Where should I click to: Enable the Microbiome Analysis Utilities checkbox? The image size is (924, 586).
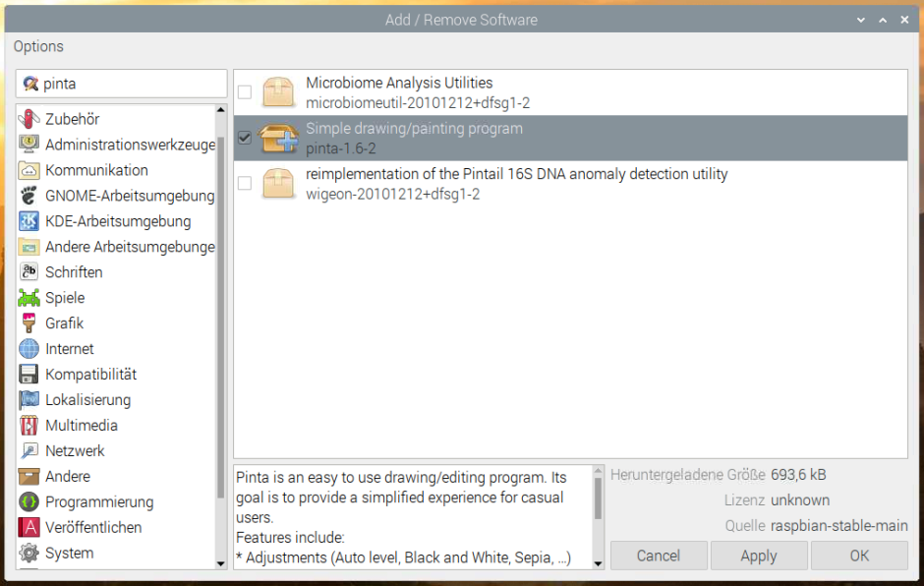click(245, 92)
